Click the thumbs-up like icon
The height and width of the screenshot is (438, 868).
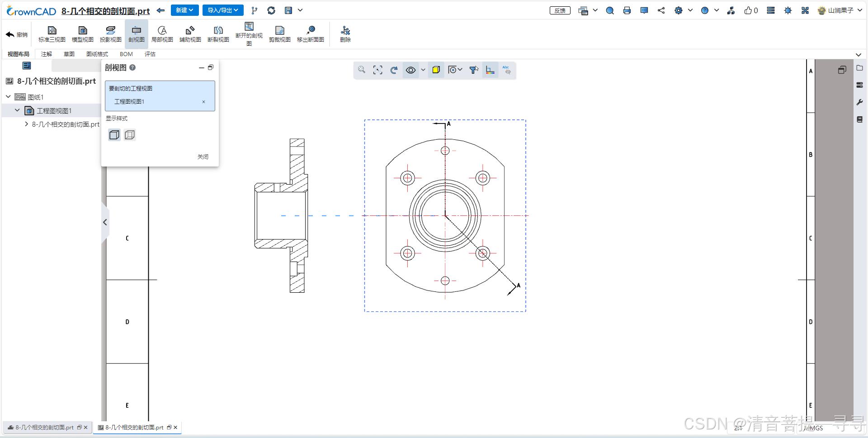pos(748,10)
